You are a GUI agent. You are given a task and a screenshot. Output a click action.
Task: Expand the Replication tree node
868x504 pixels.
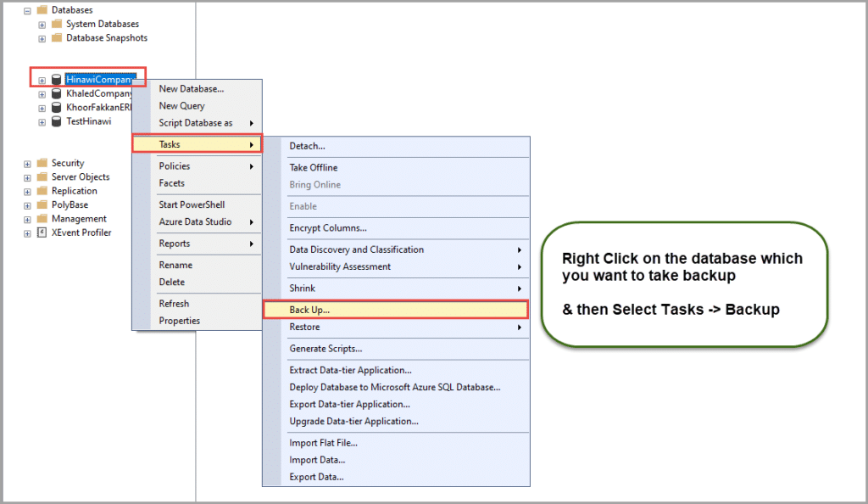coord(27,191)
